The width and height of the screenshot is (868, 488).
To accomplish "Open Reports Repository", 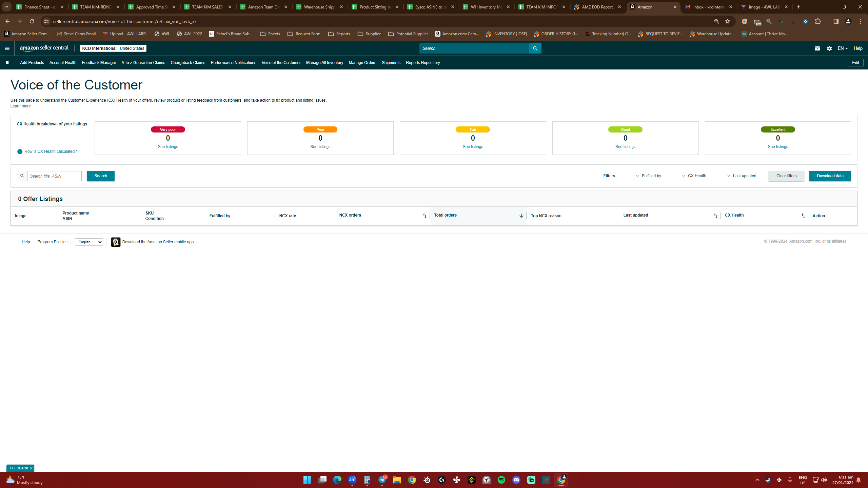I will click(x=423, y=63).
